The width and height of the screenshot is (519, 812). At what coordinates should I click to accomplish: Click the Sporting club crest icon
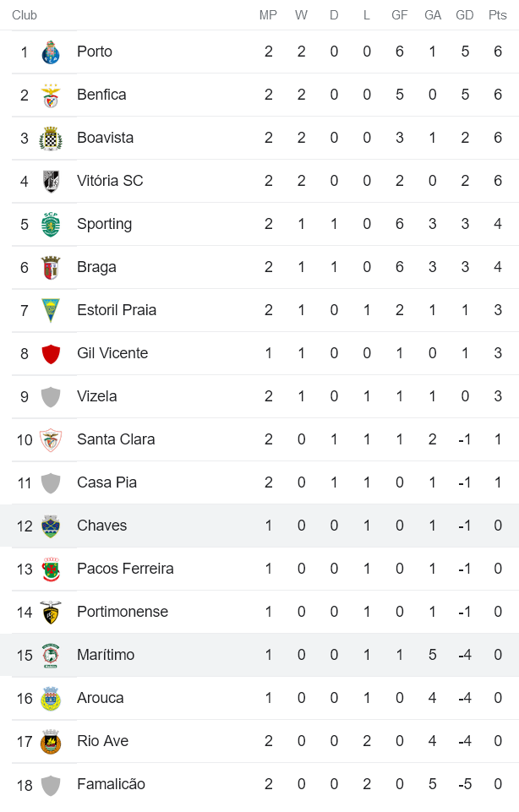click(51, 224)
